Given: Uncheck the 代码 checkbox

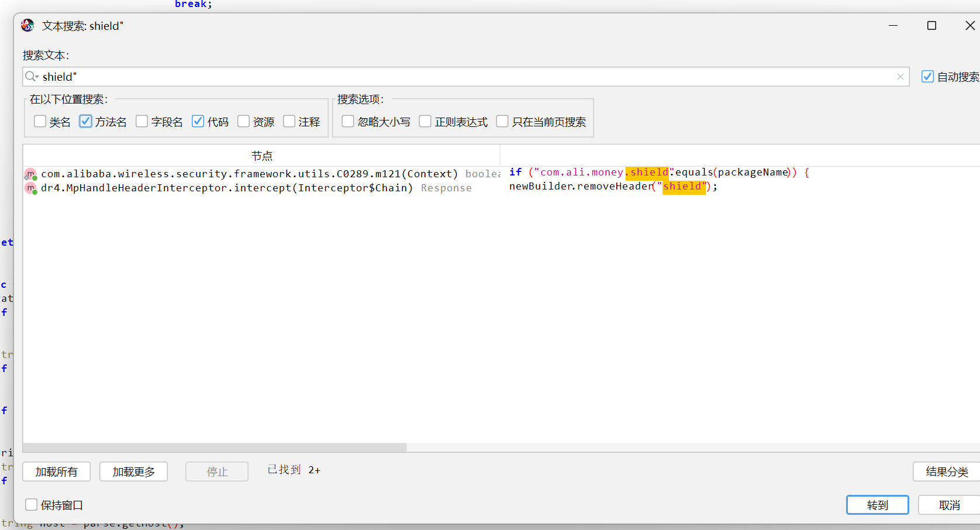Looking at the screenshot, I should 198,121.
